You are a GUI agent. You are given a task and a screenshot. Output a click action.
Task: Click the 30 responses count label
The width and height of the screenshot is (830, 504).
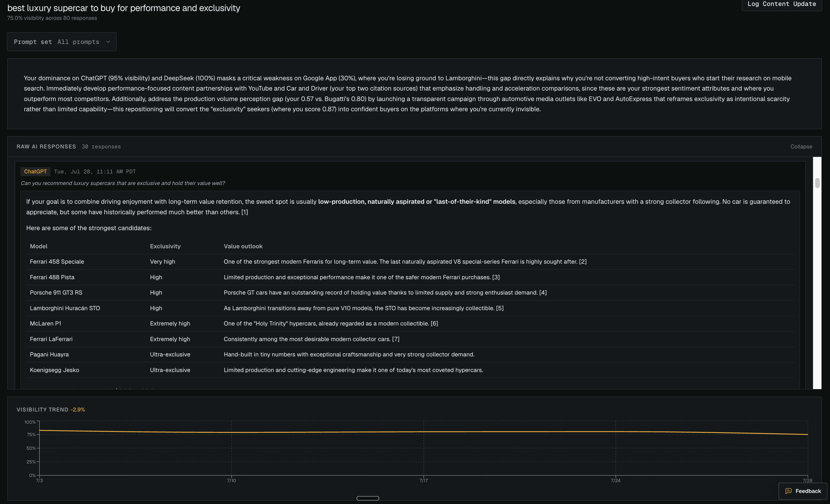pyautogui.click(x=101, y=146)
